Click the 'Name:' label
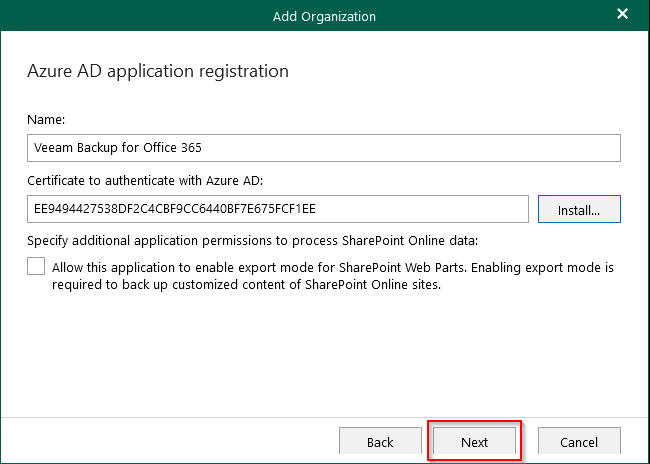Screen dimensions: 650x464 (46, 120)
